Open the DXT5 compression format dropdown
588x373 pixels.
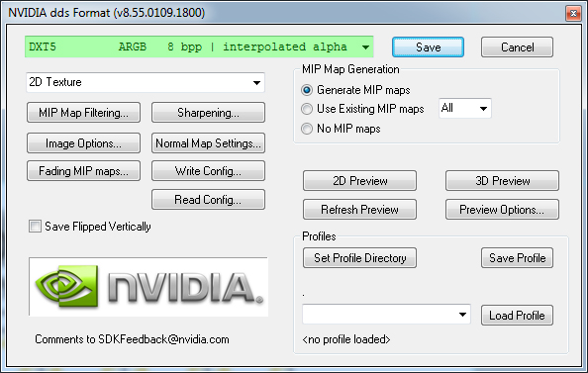click(199, 47)
